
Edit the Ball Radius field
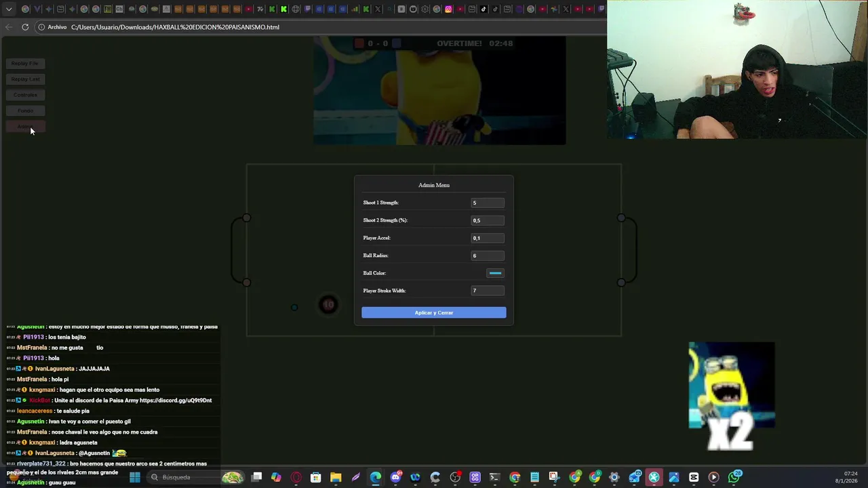tap(488, 256)
